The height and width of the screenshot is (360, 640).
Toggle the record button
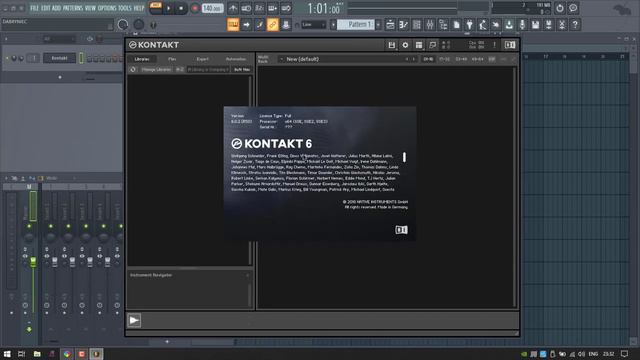click(195, 8)
